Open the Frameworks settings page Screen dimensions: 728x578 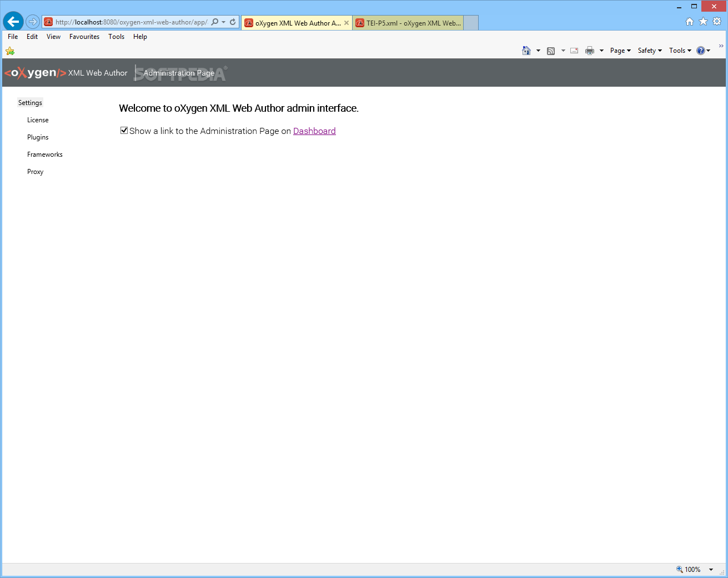(45, 155)
